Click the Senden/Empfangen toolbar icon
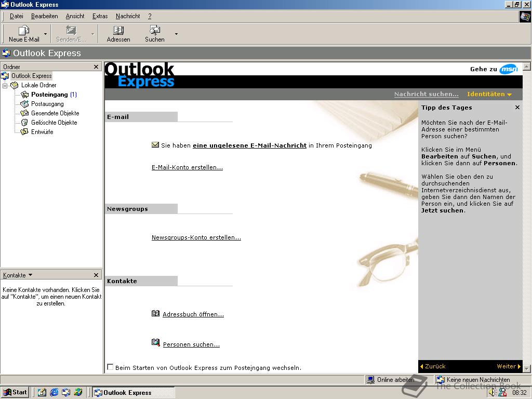Image resolution: width=532 pixels, height=399 pixels. 71,31
